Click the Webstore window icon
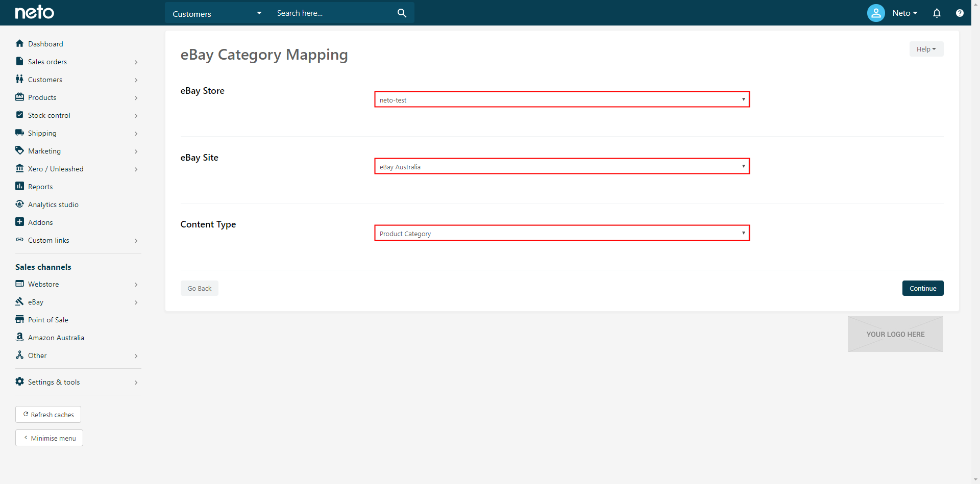This screenshot has width=980, height=484. point(19,284)
